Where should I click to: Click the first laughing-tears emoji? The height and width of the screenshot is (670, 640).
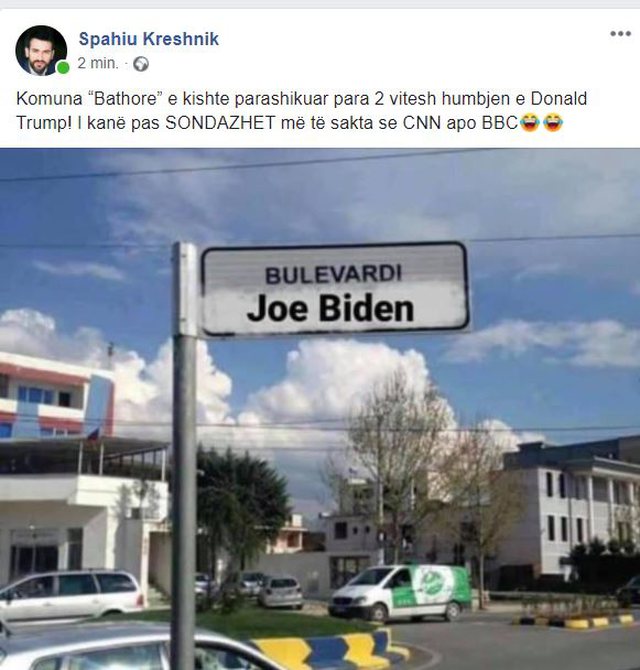530,123
